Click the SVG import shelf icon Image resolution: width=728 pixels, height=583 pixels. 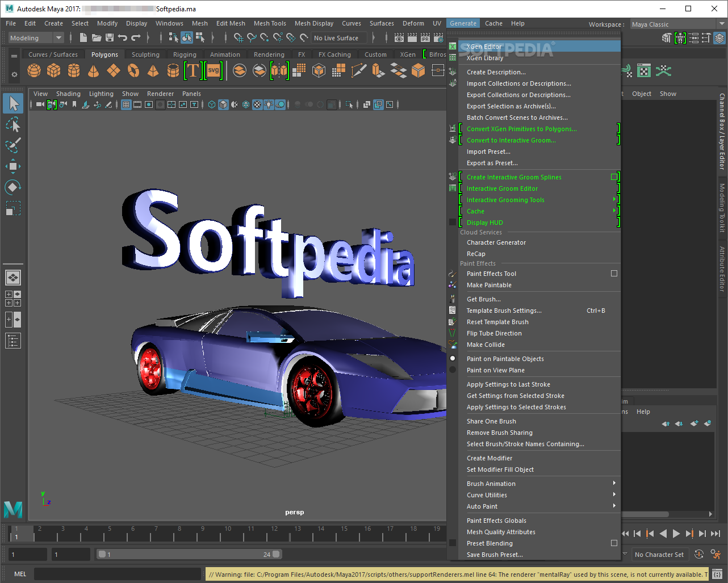214,71
